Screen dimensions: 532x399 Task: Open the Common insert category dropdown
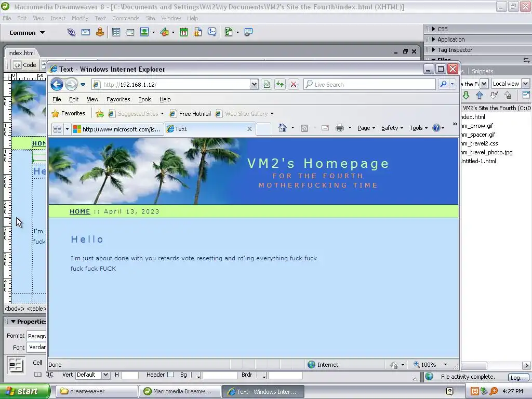[42, 33]
